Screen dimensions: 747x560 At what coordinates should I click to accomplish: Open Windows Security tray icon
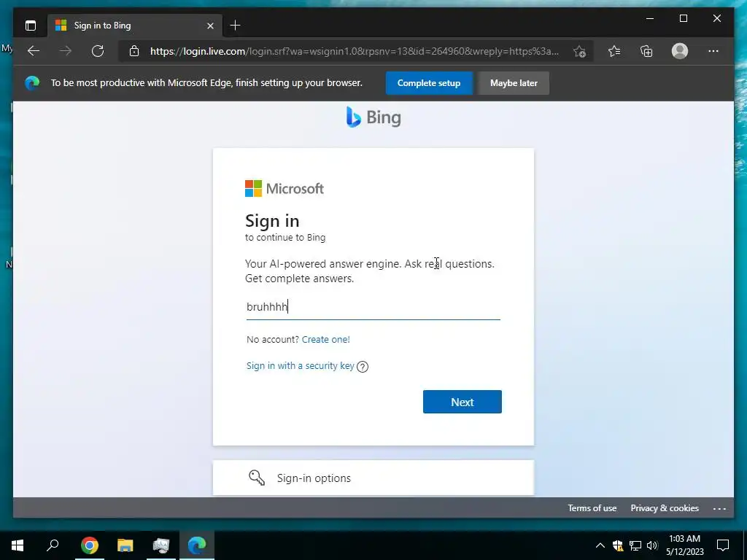pos(618,545)
